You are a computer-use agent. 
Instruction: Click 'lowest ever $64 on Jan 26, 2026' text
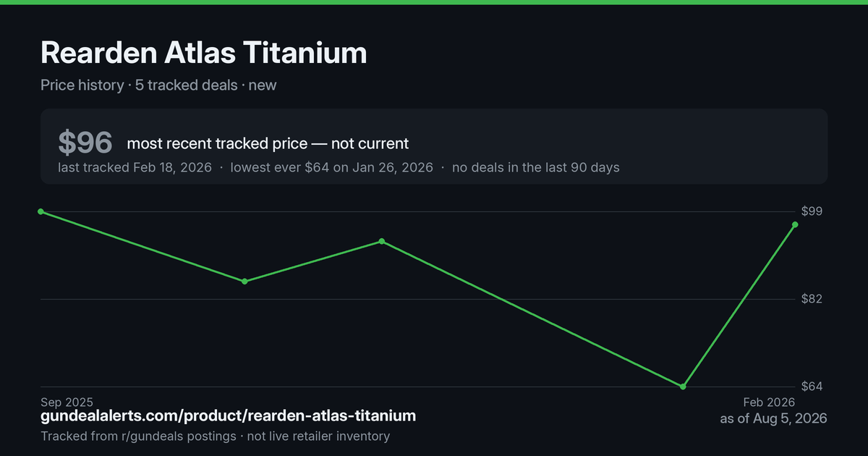tap(331, 167)
